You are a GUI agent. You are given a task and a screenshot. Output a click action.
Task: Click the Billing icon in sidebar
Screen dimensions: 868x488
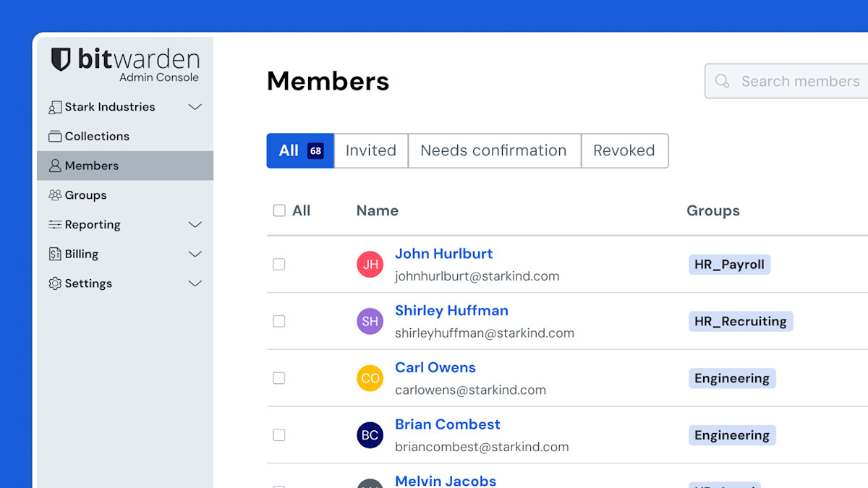point(55,254)
